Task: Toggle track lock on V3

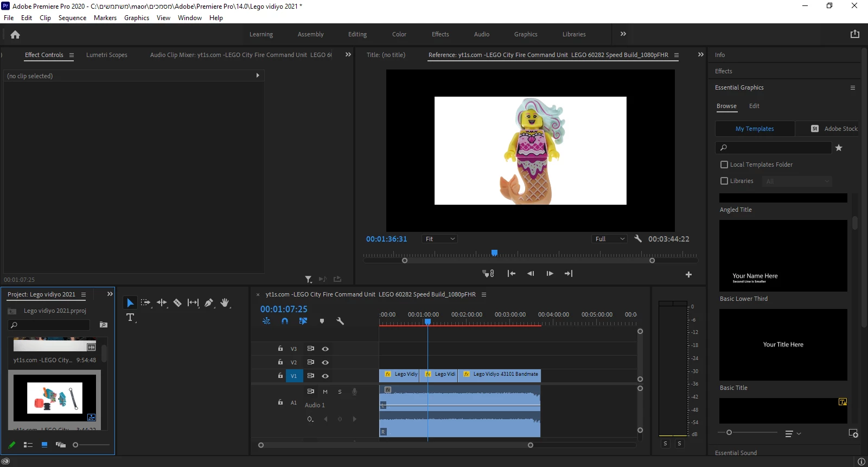Action: (280, 348)
